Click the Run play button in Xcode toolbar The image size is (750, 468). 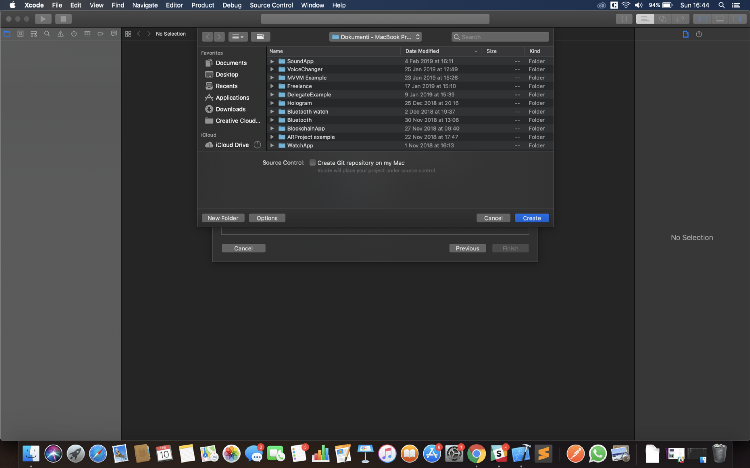(x=43, y=19)
